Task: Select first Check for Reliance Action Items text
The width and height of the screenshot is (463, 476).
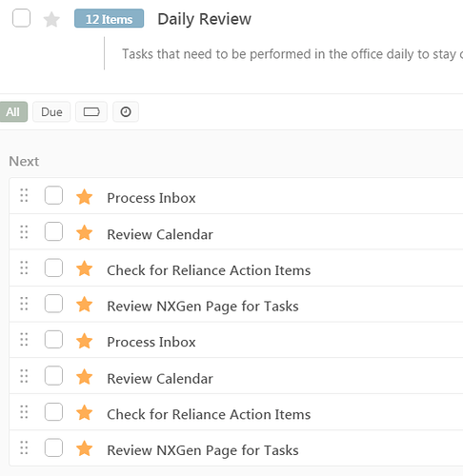Action: [209, 270]
